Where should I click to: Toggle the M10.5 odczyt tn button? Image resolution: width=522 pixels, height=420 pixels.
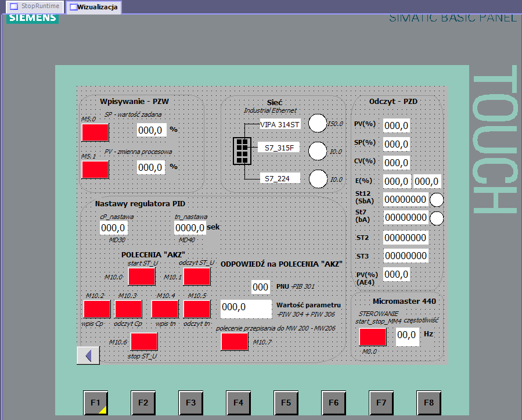[x=197, y=309]
